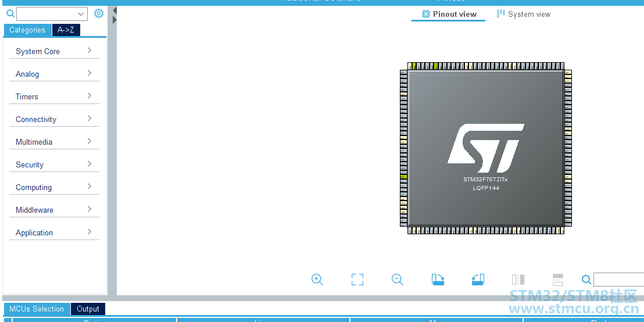This screenshot has height=322, width=644.
Task: Click the Application category label
Action: tap(34, 232)
